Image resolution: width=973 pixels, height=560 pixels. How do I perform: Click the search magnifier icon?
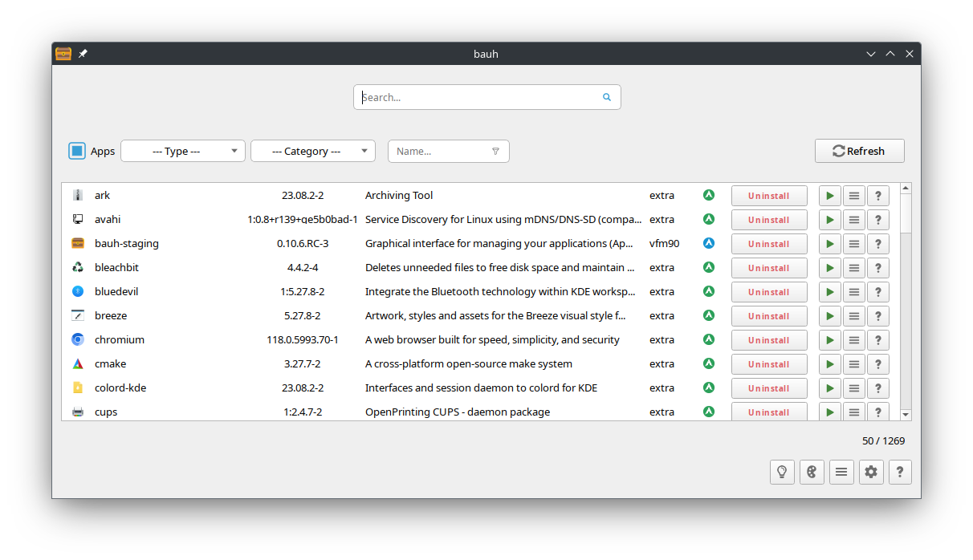(607, 97)
